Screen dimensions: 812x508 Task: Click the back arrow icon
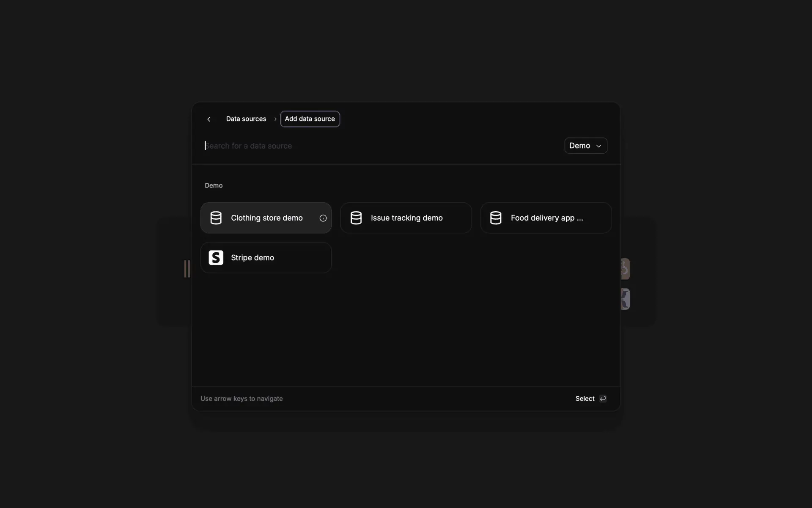[208, 119]
